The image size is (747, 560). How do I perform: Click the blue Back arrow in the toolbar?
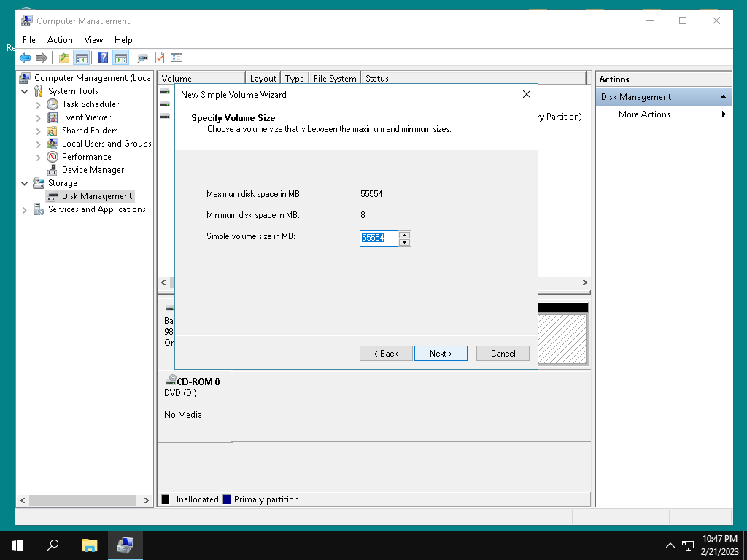(25, 58)
